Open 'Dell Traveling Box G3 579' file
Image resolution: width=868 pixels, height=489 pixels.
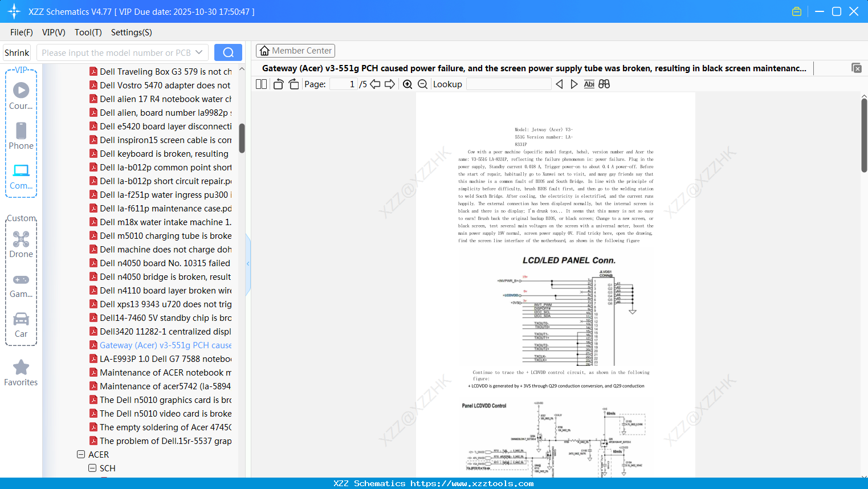165,71
